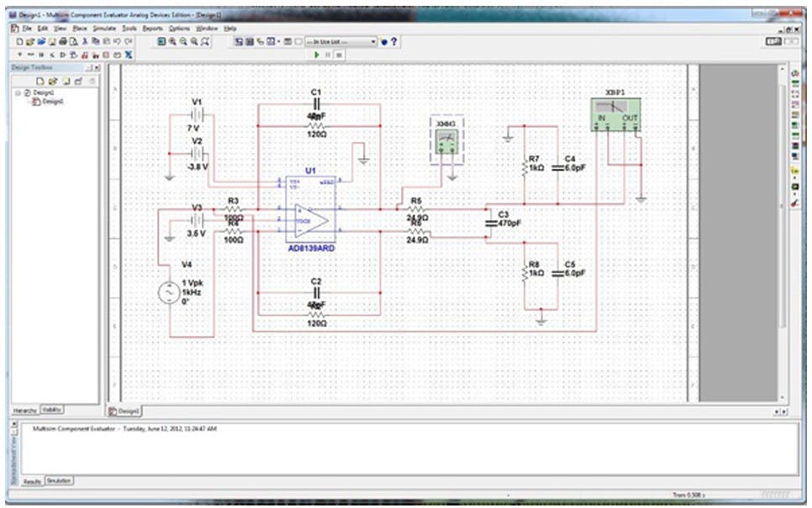Screen dimensions: 812x508
Task: Open the In Use List dropdown
Action: [x=372, y=40]
